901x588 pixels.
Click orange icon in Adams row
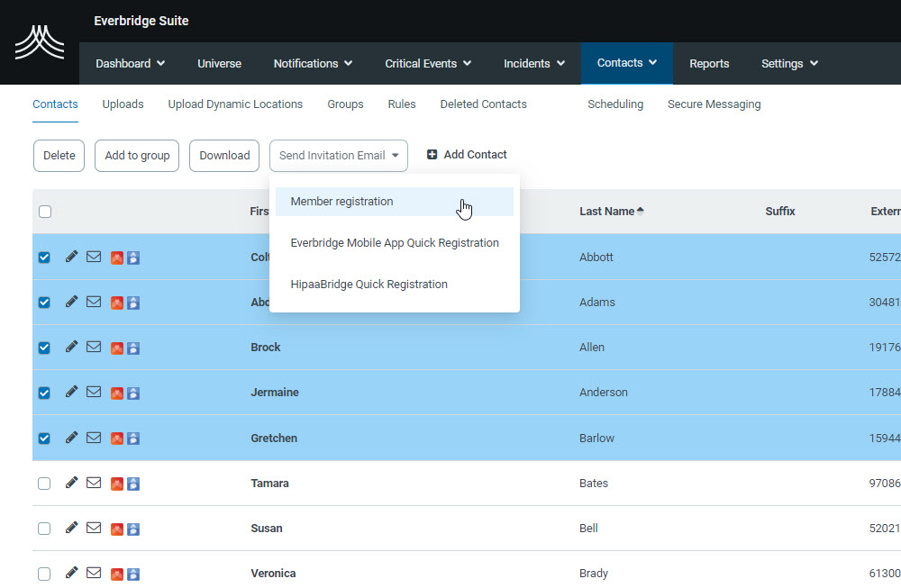(x=117, y=303)
